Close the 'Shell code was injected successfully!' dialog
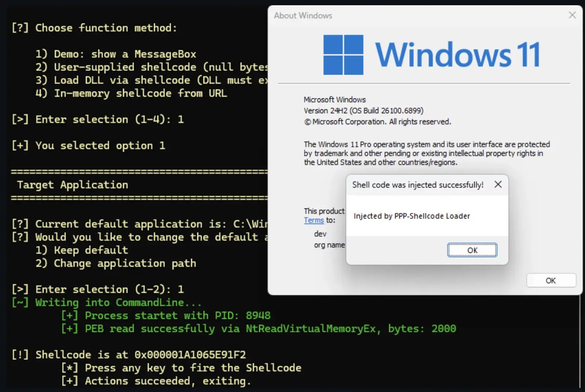Image resolution: width=585 pixels, height=392 pixels. [x=498, y=185]
